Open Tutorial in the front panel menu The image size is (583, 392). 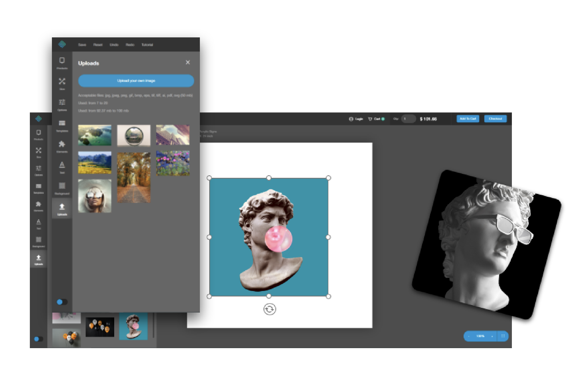[x=147, y=45]
